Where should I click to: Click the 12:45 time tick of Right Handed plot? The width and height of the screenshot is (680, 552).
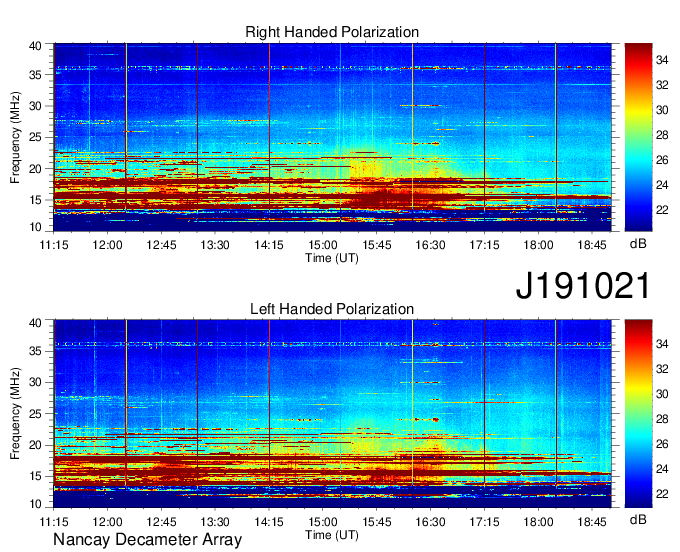(161, 245)
